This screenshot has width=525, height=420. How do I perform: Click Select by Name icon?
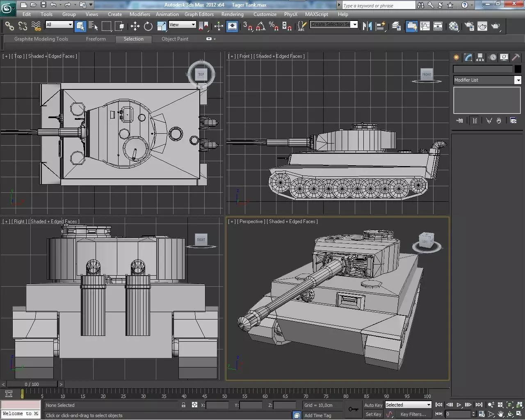click(x=93, y=26)
